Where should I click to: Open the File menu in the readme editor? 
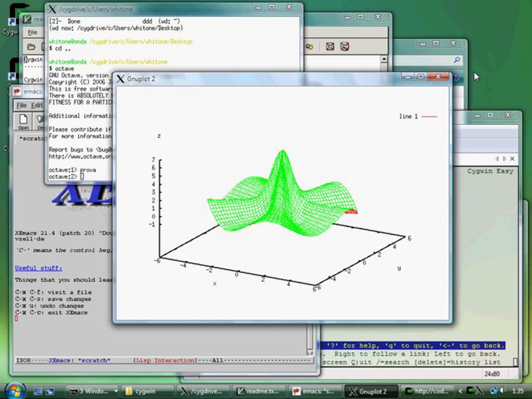32,32
